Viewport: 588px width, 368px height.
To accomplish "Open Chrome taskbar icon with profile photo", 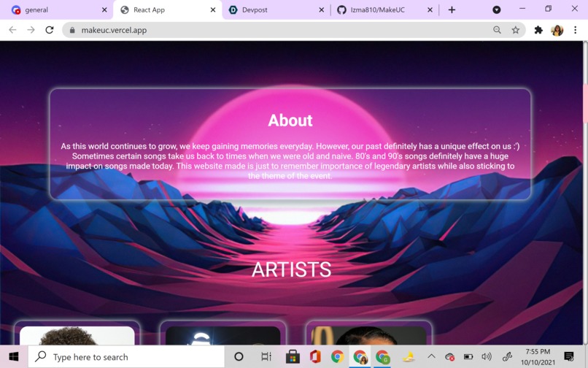I will 360,356.
